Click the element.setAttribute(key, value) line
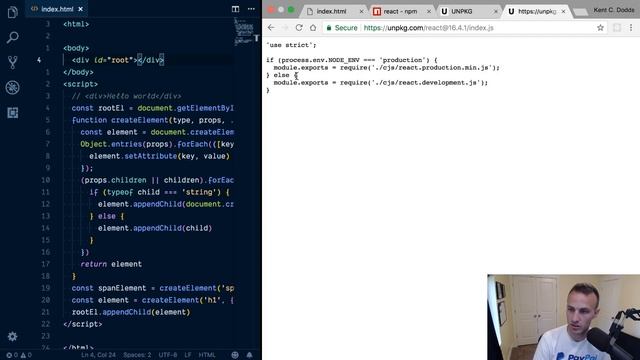The height and width of the screenshot is (360, 640). coord(159,156)
